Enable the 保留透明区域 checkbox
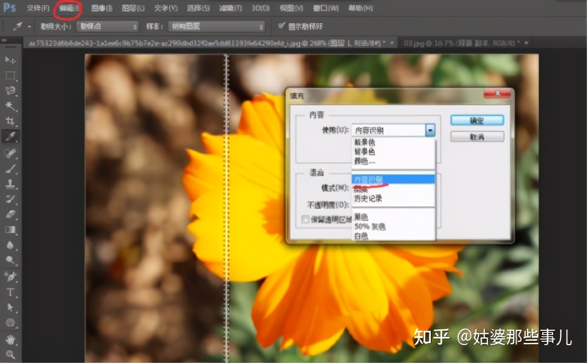Viewport: 588px width, 364px height. (306, 219)
